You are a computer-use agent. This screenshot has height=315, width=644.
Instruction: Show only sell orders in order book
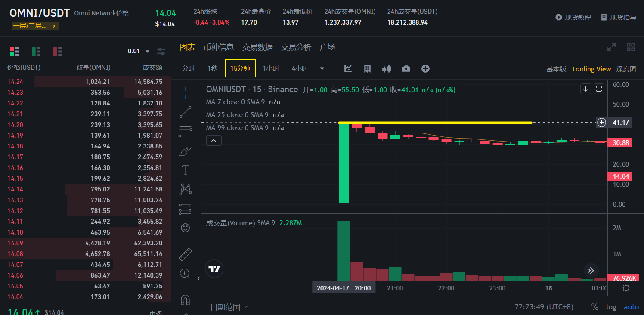click(x=58, y=52)
